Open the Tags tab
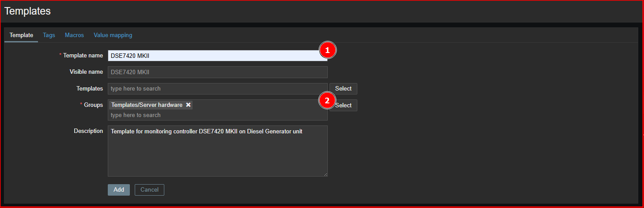 [x=49, y=35]
